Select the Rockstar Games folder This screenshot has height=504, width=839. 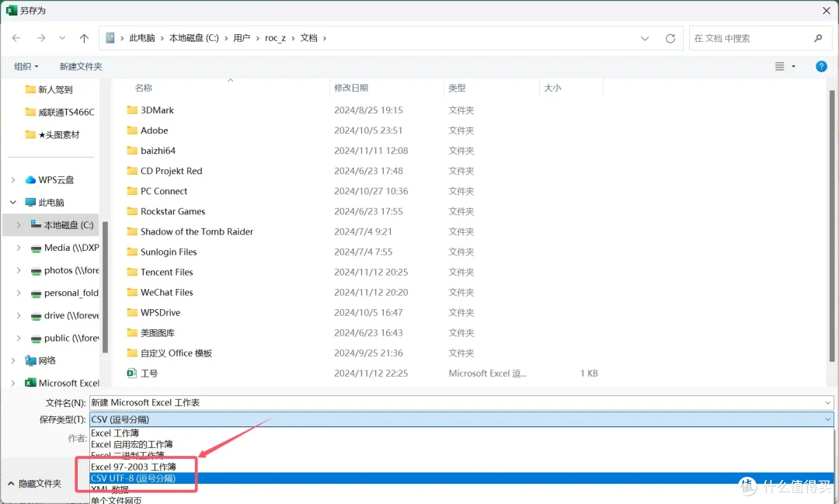pyautogui.click(x=166, y=211)
